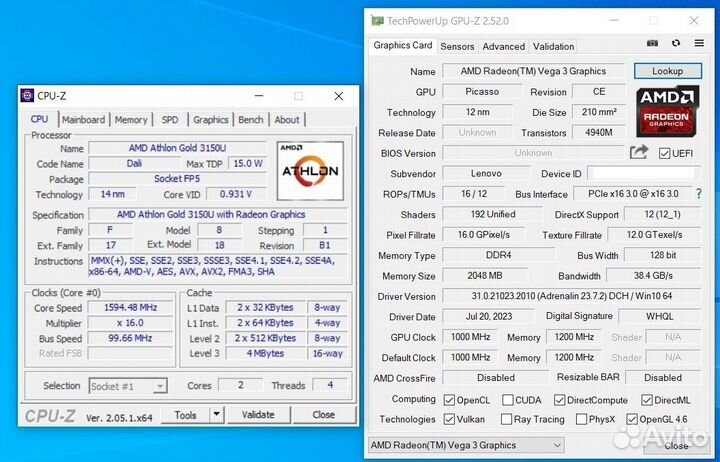Click the GPU name field
This screenshot has height=462, width=720.
(533, 71)
